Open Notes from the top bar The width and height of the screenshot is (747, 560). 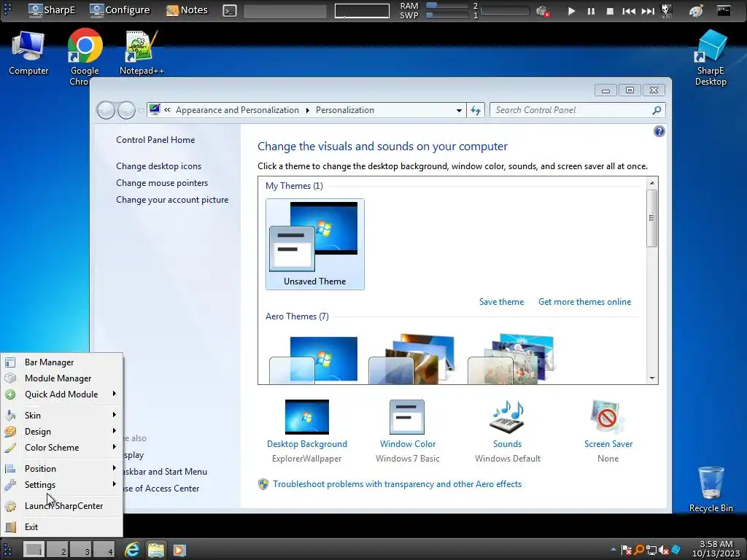tap(186, 10)
